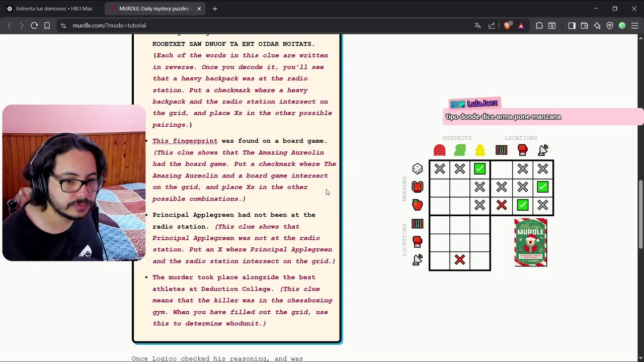This screenshot has width=644, height=362.
Task: Click the green suspect column icon
Action: (460, 150)
